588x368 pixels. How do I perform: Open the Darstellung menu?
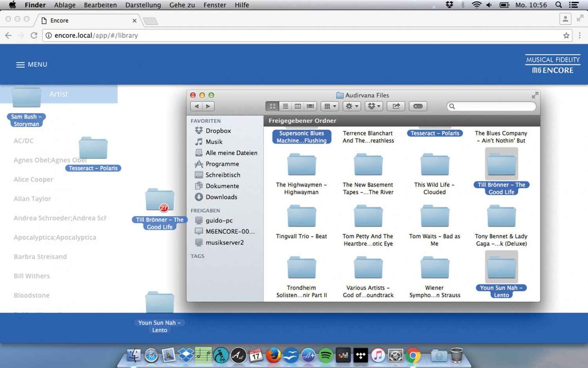pyautogui.click(x=143, y=5)
